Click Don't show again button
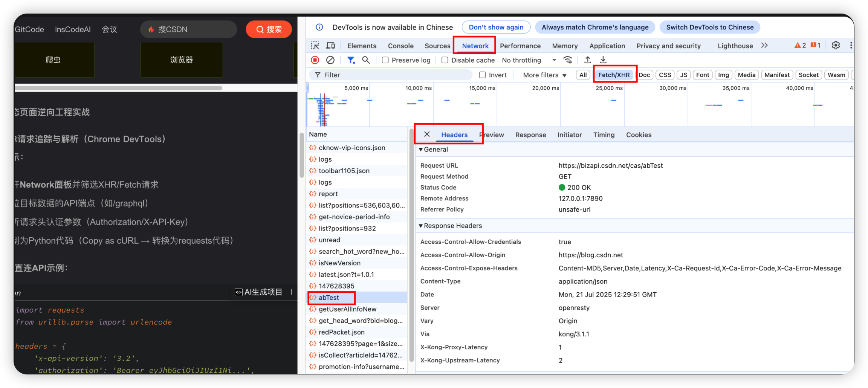 click(496, 27)
